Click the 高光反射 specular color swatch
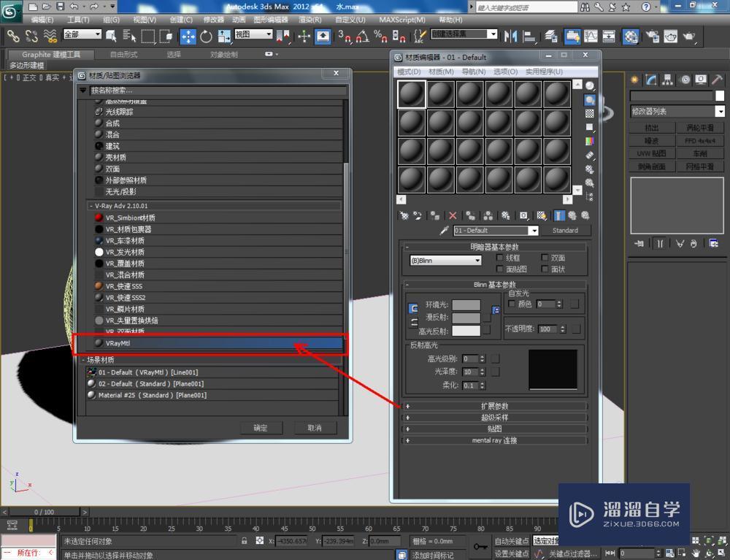Image resolution: width=730 pixels, height=560 pixels. [x=466, y=331]
